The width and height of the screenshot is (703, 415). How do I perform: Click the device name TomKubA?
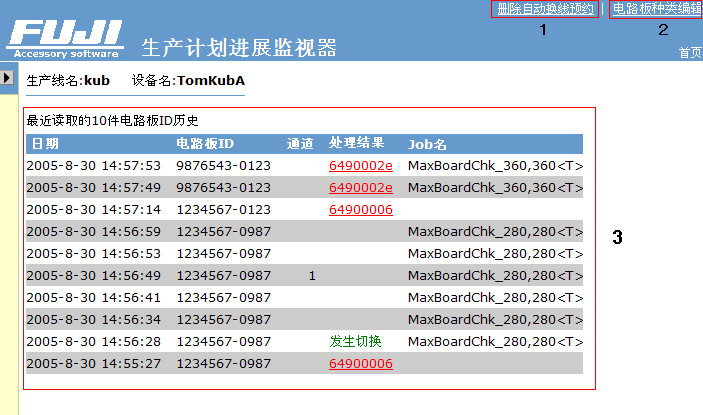point(210,80)
